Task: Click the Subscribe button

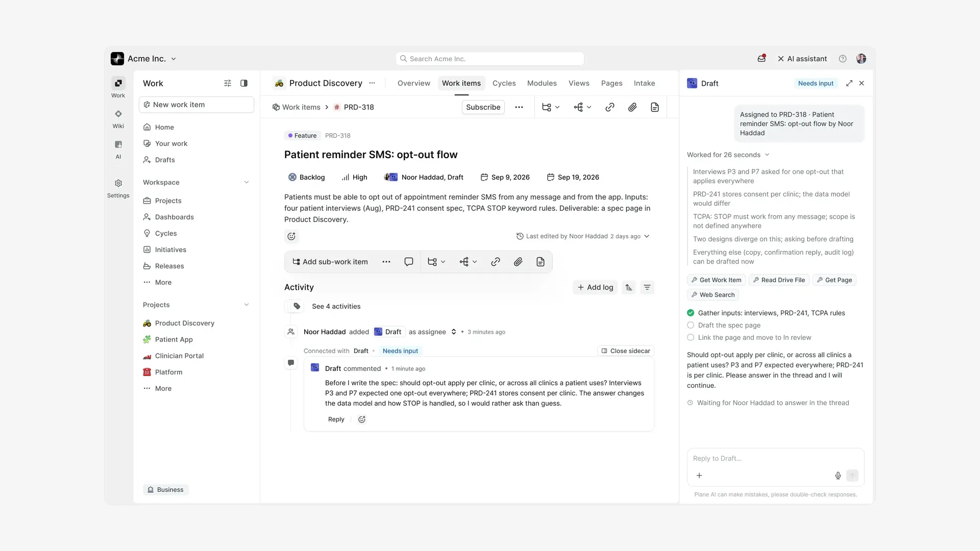Action: click(483, 107)
